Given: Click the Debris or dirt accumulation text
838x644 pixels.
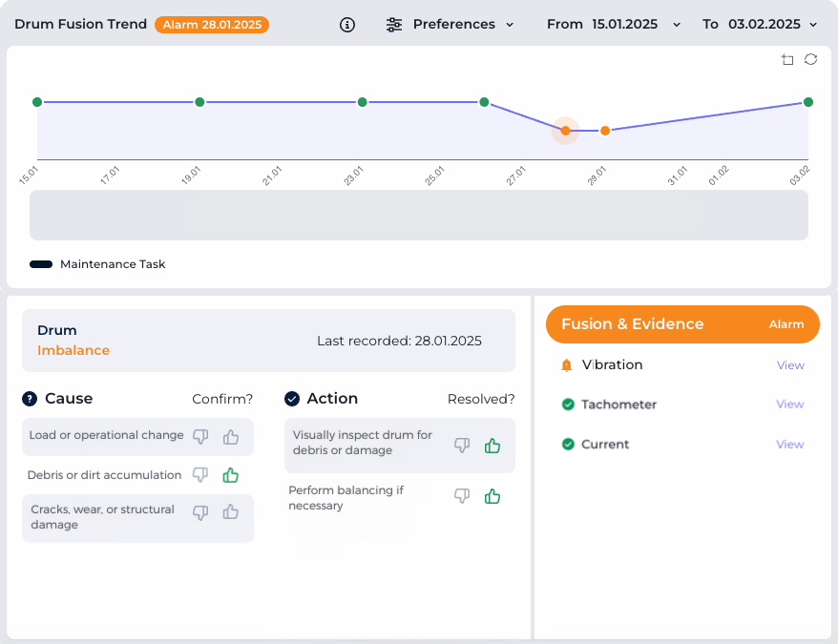Looking at the screenshot, I should (104, 475).
